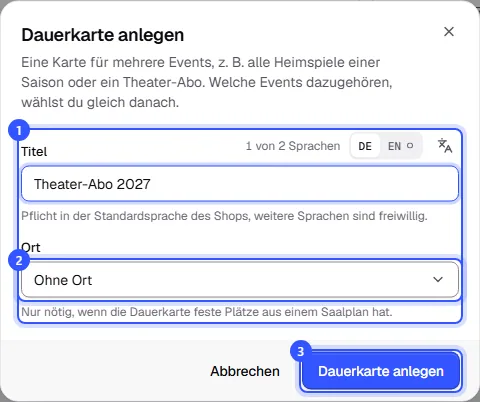Open the translate languages icon
This screenshot has width=480, height=402.
pos(445,146)
